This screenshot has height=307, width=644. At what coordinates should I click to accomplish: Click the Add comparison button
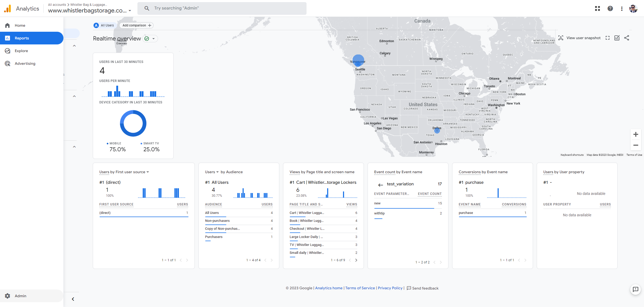pos(136,25)
